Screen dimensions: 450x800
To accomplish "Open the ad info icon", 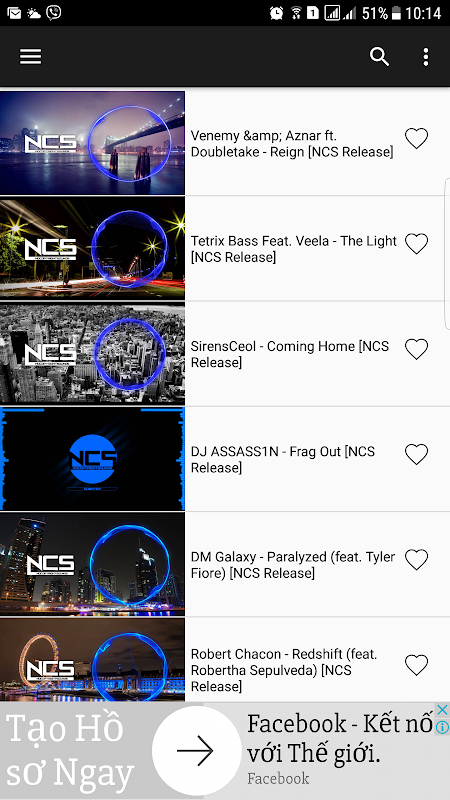I will 442,727.
